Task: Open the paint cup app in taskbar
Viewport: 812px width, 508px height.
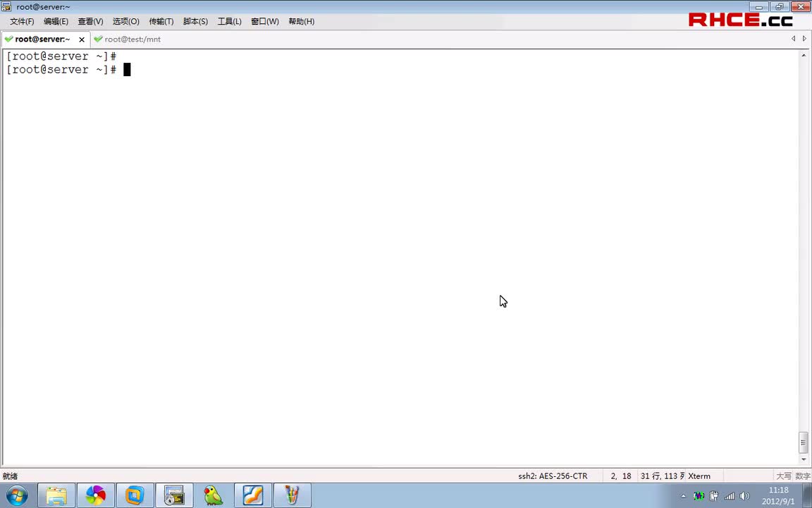Action: coord(292,495)
